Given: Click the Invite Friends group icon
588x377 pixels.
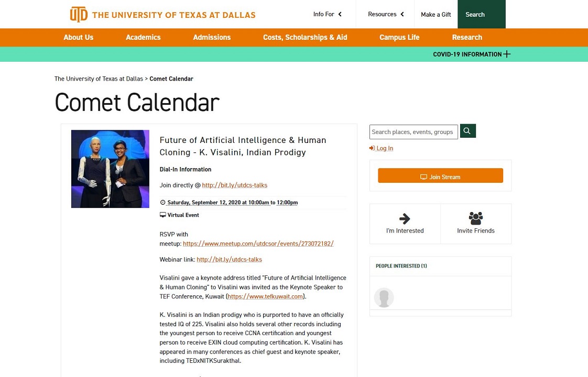Looking at the screenshot, I should [475, 218].
